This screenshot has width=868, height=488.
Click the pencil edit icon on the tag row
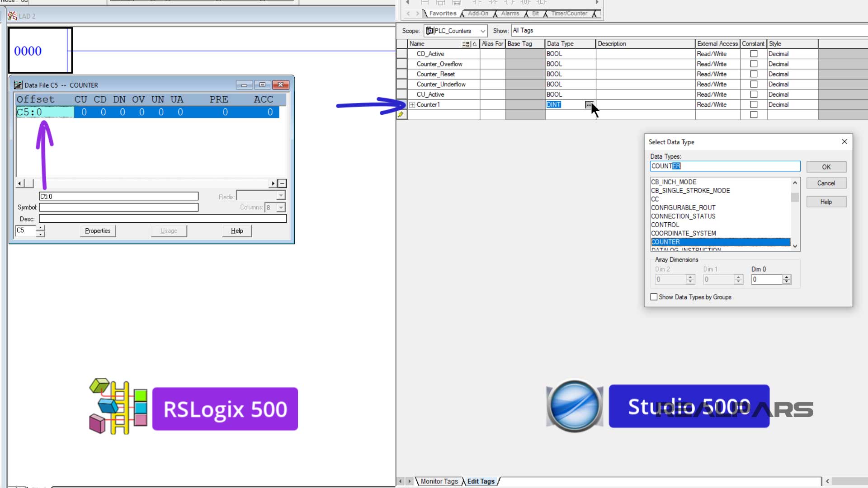401,114
